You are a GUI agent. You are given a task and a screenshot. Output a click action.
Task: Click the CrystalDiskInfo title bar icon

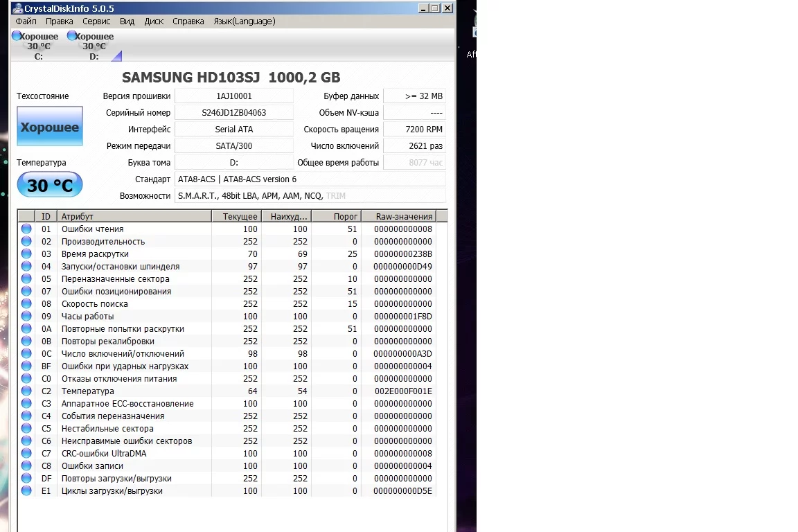(18, 8)
